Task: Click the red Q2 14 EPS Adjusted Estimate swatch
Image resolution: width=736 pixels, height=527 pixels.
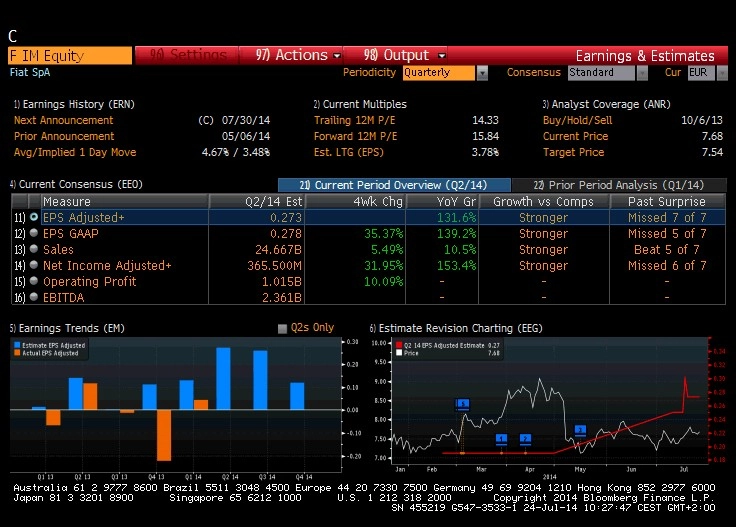Action: point(399,345)
